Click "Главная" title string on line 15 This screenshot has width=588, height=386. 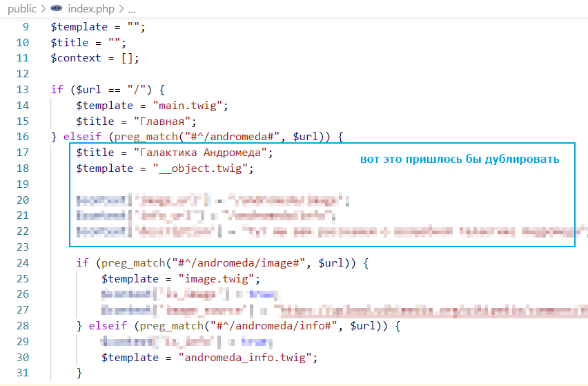(161, 122)
